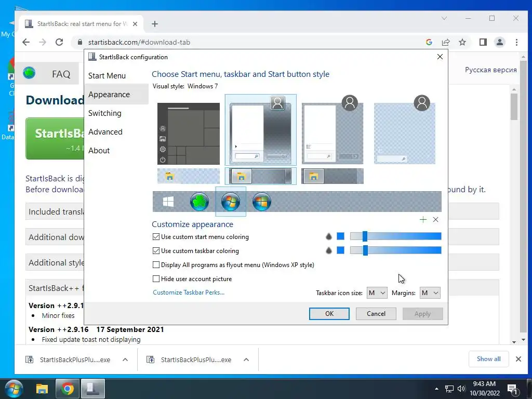The width and height of the screenshot is (532, 399).
Task: Click the start menu color droplet icon
Action: click(328, 236)
